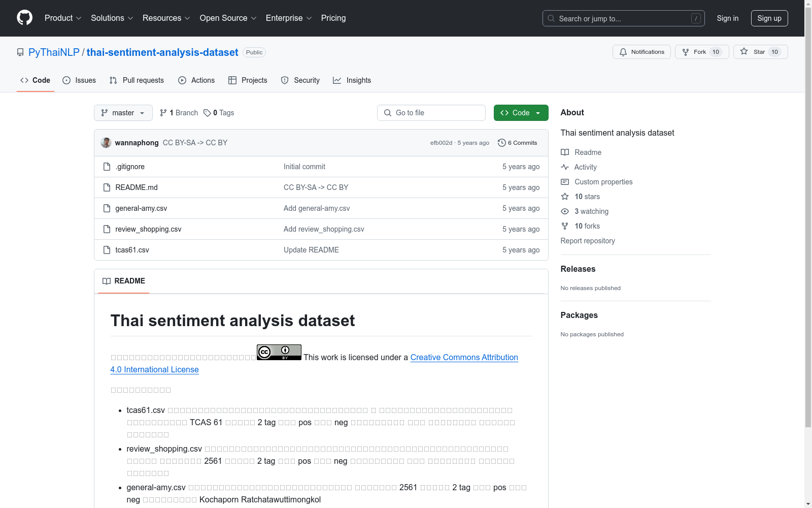Open latest commit message CC BY-SA -> CC BY

pyautogui.click(x=195, y=143)
